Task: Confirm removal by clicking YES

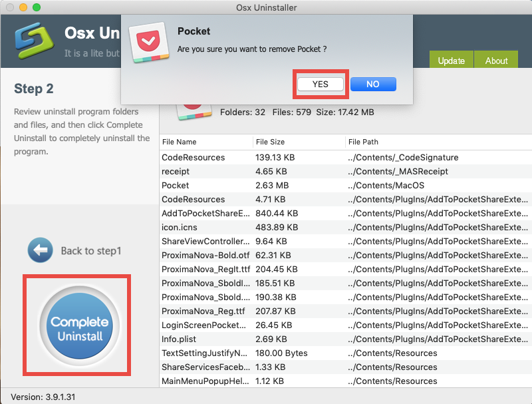Action: [320, 85]
